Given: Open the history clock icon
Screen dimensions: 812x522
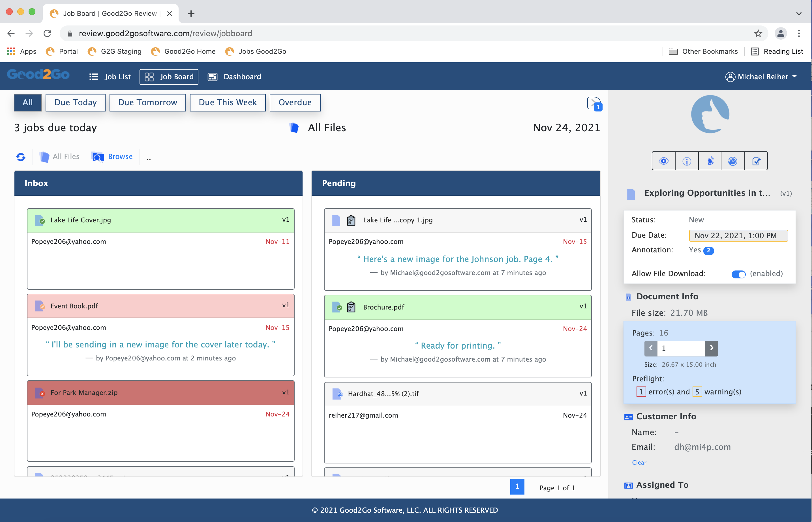Looking at the screenshot, I should pyautogui.click(x=733, y=161).
